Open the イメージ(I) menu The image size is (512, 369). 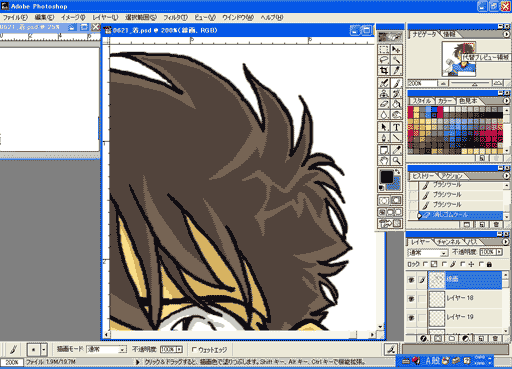tap(73, 17)
